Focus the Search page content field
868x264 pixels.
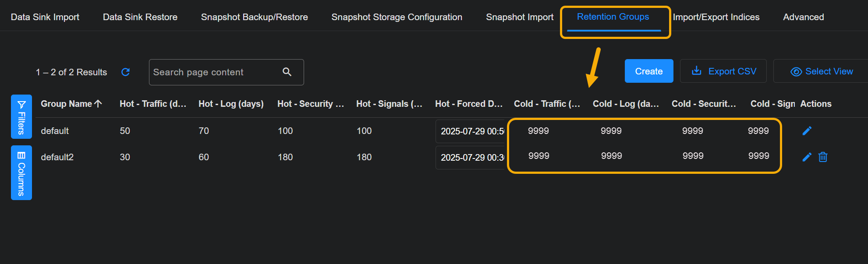pyautogui.click(x=215, y=72)
